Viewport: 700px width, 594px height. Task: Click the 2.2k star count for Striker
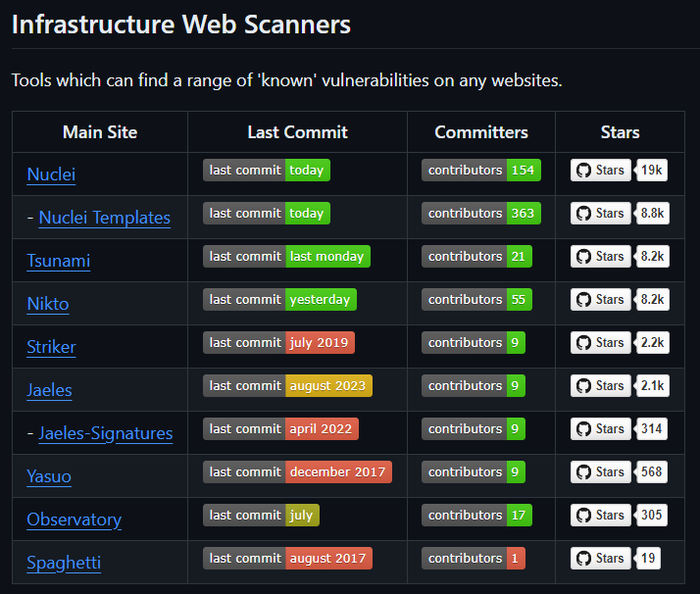point(653,343)
